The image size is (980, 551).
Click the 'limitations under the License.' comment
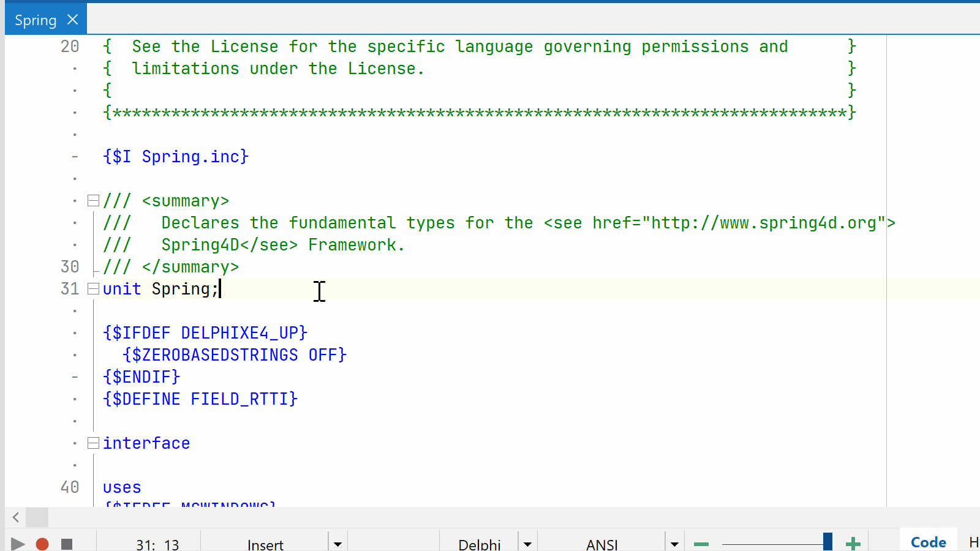(x=278, y=69)
